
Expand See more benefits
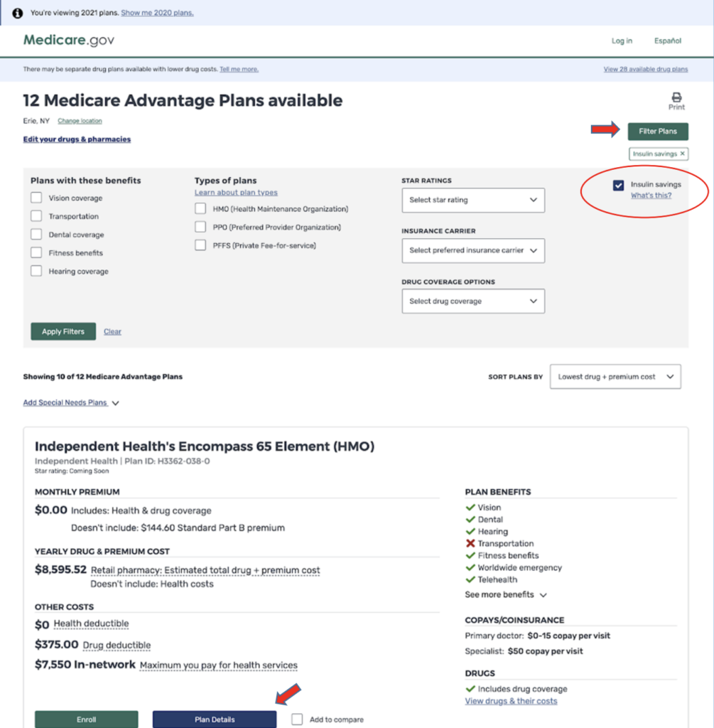(506, 595)
